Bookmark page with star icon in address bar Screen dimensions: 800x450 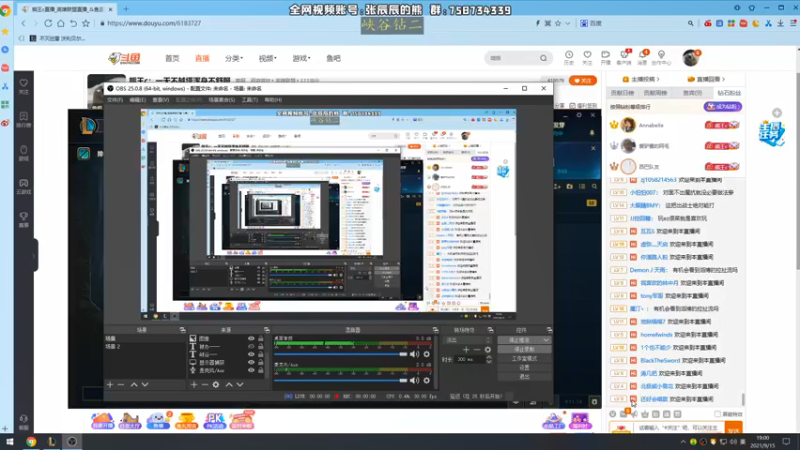click(86, 23)
